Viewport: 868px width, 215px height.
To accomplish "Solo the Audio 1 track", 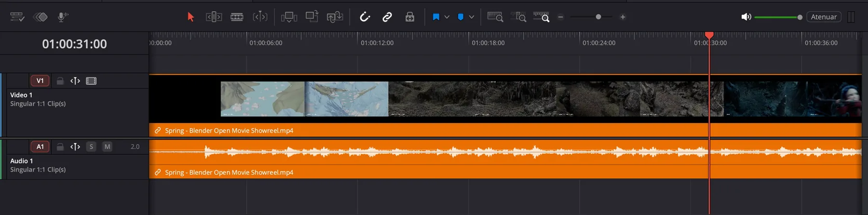I will (91, 147).
